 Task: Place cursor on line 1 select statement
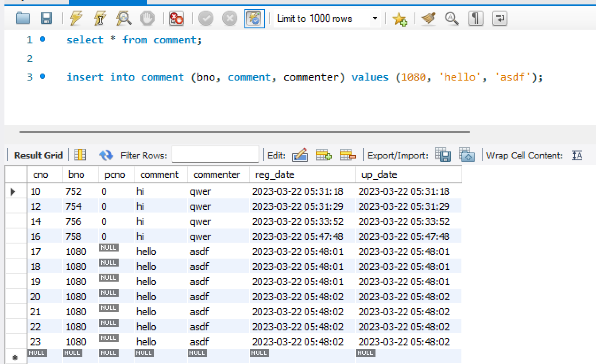coord(134,40)
